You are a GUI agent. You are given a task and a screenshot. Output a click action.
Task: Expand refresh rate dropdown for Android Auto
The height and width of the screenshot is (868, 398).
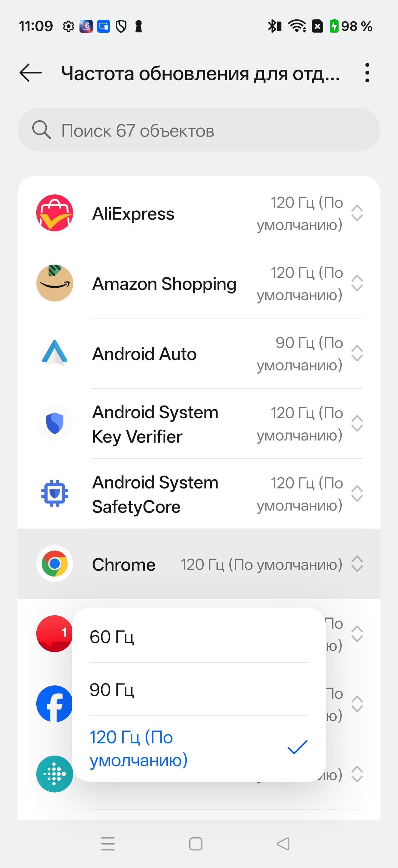pyautogui.click(x=357, y=353)
